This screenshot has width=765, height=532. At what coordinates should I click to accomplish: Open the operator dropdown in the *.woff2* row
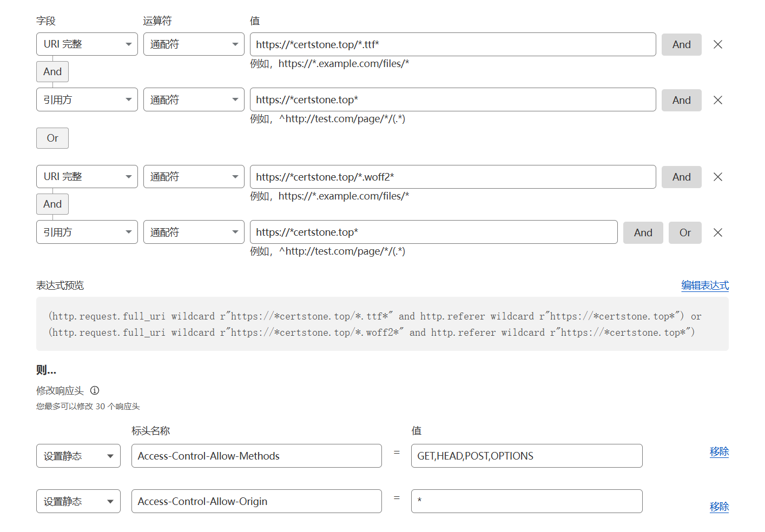point(193,177)
